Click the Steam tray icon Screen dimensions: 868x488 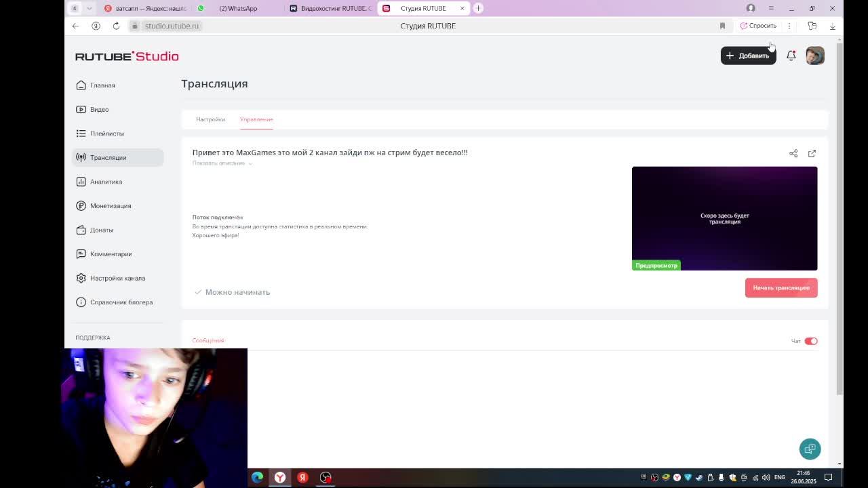pos(698,477)
